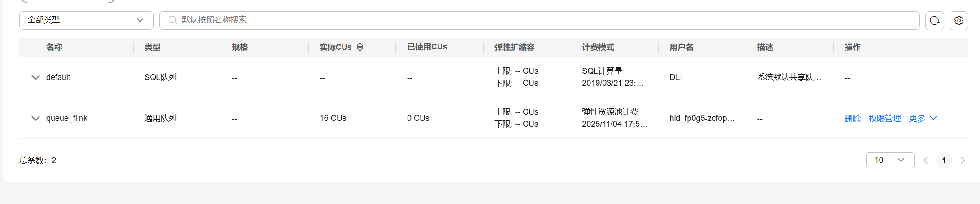Expand the default queue row
Image resolution: width=980 pixels, height=204 pixels.
(x=35, y=77)
